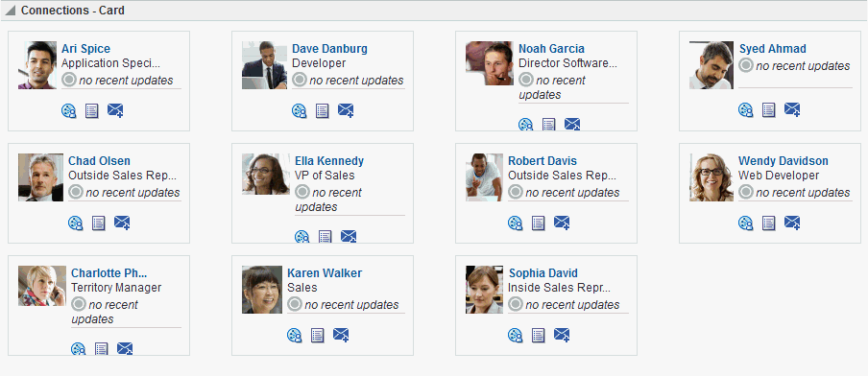The height and width of the screenshot is (376, 868).
Task: Click Ari Spice's profile photo
Action: [37, 65]
